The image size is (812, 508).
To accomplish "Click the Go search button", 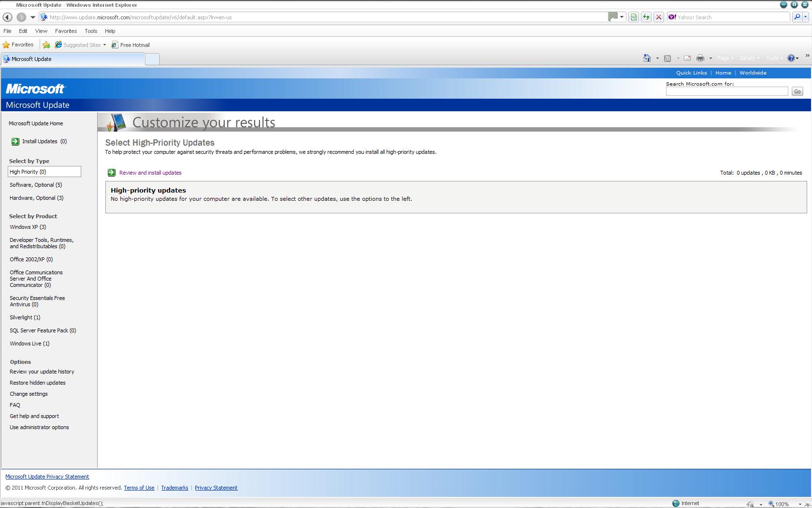I will [797, 91].
